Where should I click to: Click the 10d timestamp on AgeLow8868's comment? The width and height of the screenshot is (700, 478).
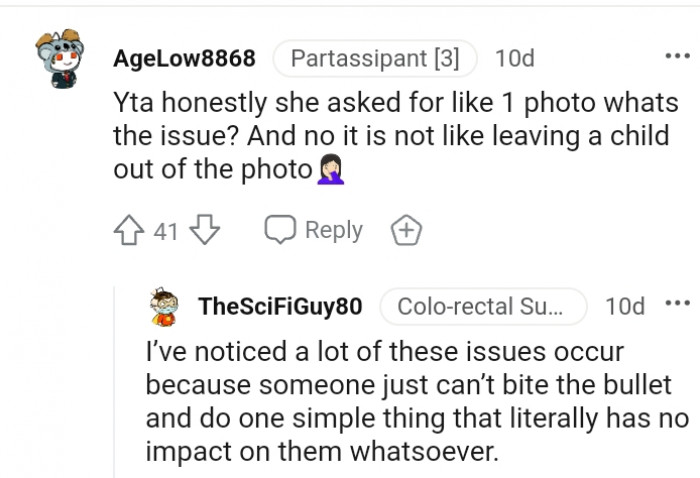[514, 59]
